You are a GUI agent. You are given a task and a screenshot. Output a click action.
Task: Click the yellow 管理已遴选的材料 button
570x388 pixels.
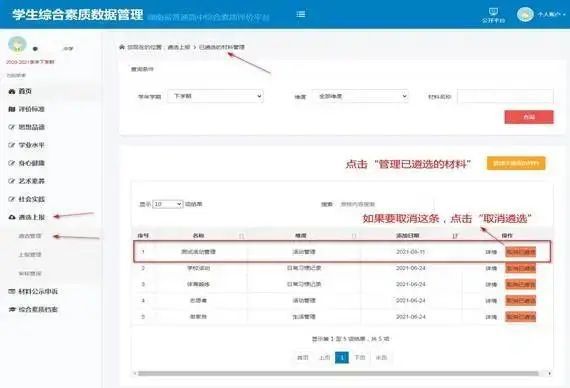[516, 164]
